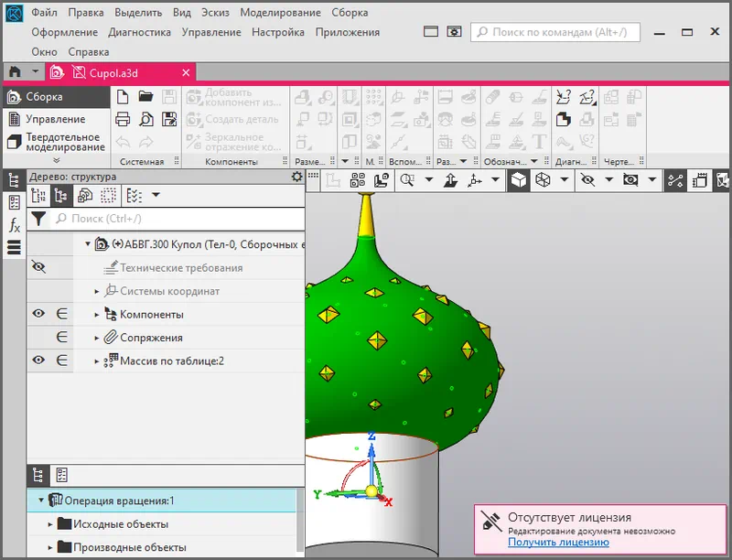The image size is (732, 560).
Task: Collapse the АБВГ.300 Купол root node
Action: tap(87, 244)
